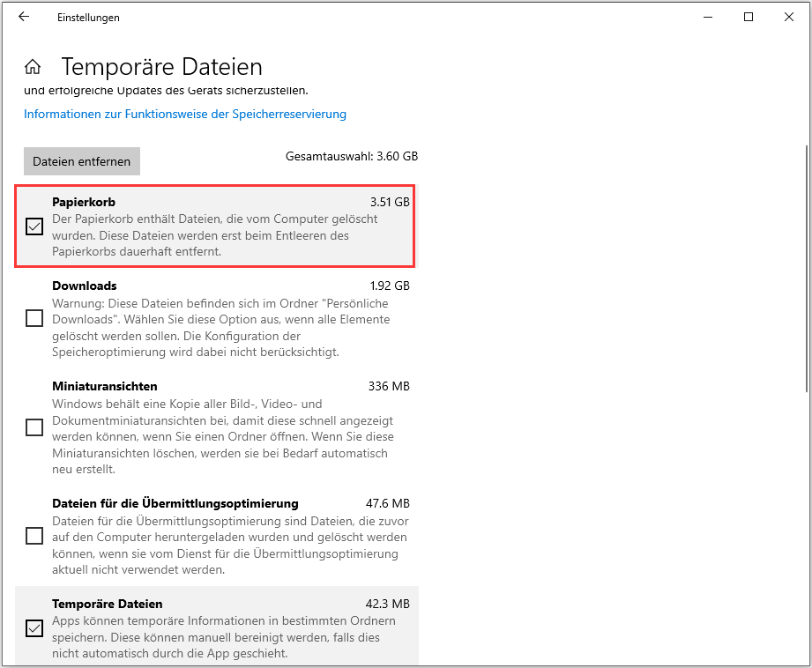Screen dimensions: 812x668
Task: Click the Dateien für die Übermittlungsoptimierung heading
Action: (x=175, y=503)
